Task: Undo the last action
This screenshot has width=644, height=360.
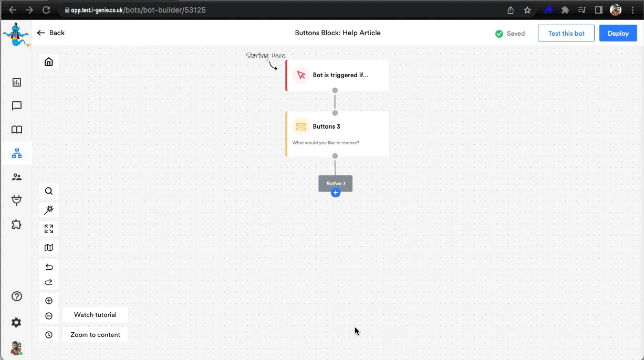Action: point(49,267)
